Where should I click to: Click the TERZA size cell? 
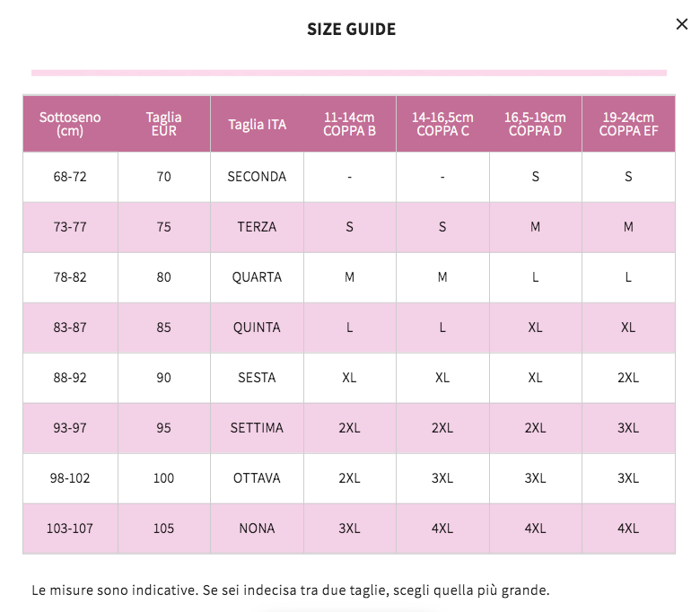coord(257,227)
